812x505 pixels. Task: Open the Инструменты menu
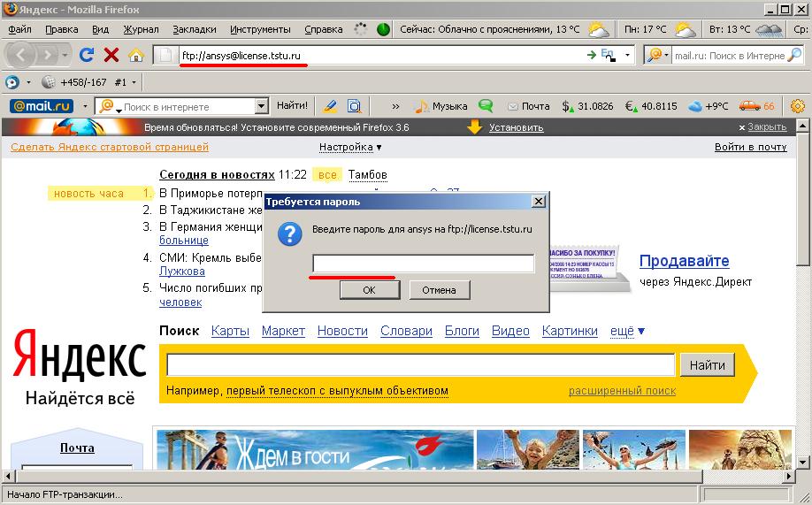(x=260, y=29)
